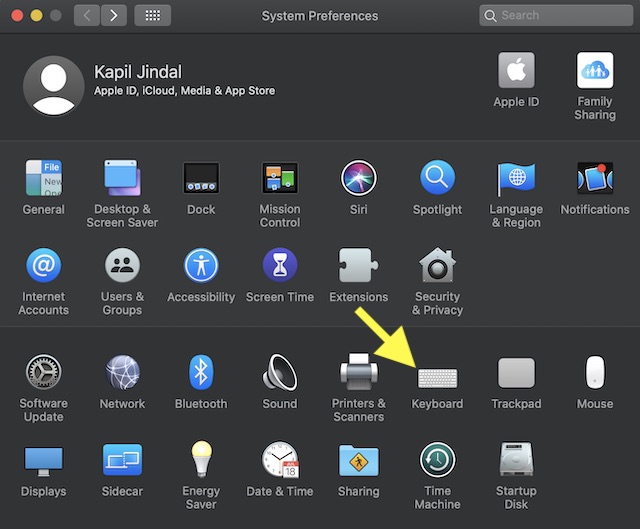Viewport: 640px width, 529px height.
Task: Click the search magnifier icon
Action: [490, 16]
